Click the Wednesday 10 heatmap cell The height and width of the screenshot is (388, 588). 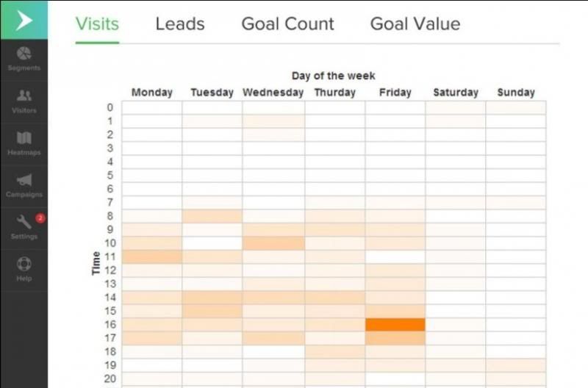coord(273,243)
